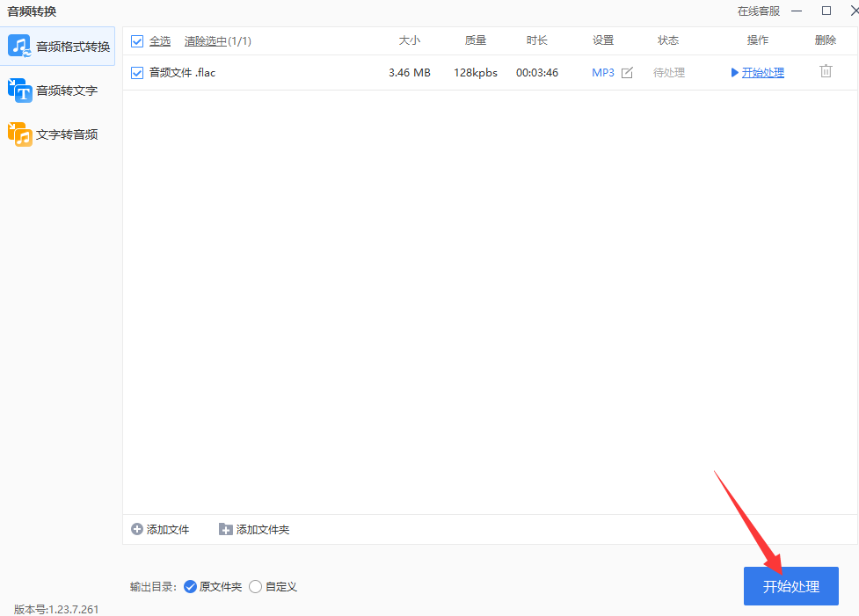Click the 删除 column header
859x616 pixels.
coord(826,40)
